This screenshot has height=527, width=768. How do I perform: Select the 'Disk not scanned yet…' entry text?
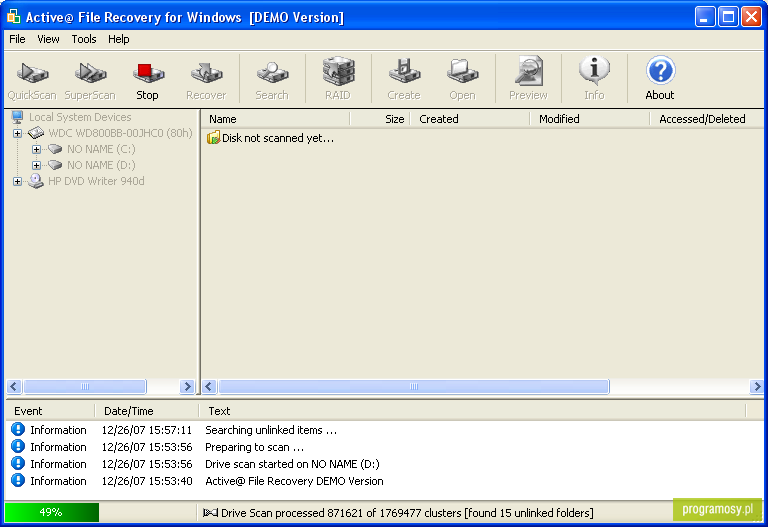[278, 138]
